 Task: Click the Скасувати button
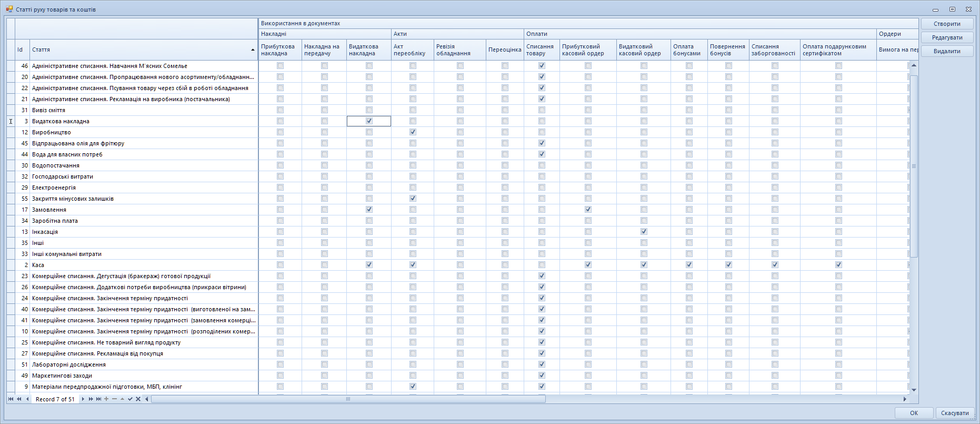954,413
